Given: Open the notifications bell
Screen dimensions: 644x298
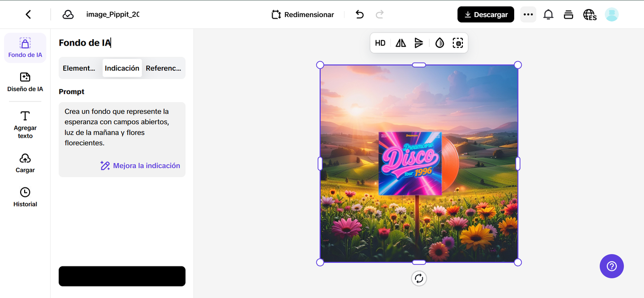Looking at the screenshot, I should tap(548, 15).
